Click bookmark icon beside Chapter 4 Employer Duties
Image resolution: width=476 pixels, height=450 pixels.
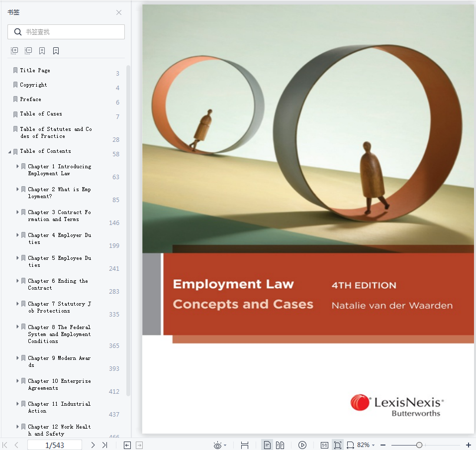coord(23,235)
